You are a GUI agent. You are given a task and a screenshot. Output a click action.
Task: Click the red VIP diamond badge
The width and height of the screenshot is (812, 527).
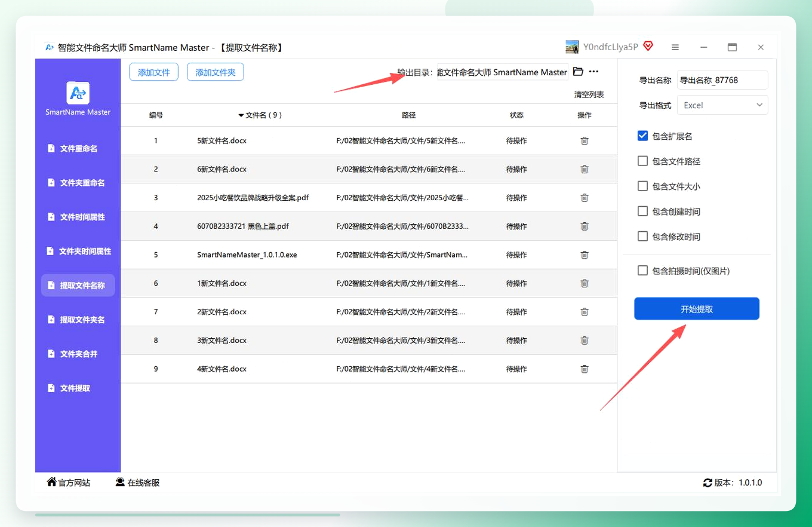click(648, 46)
